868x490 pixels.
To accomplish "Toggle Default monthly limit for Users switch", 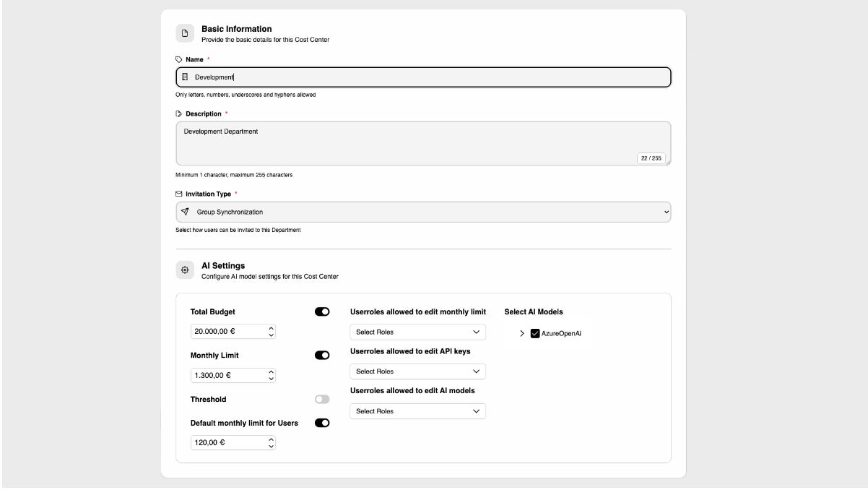I will click(x=322, y=423).
